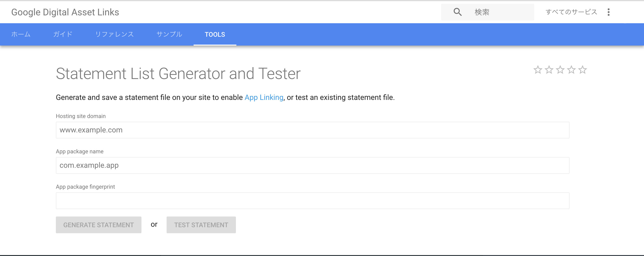Open the three-dot overflow menu
This screenshot has height=256, width=644.
click(609, 12)
